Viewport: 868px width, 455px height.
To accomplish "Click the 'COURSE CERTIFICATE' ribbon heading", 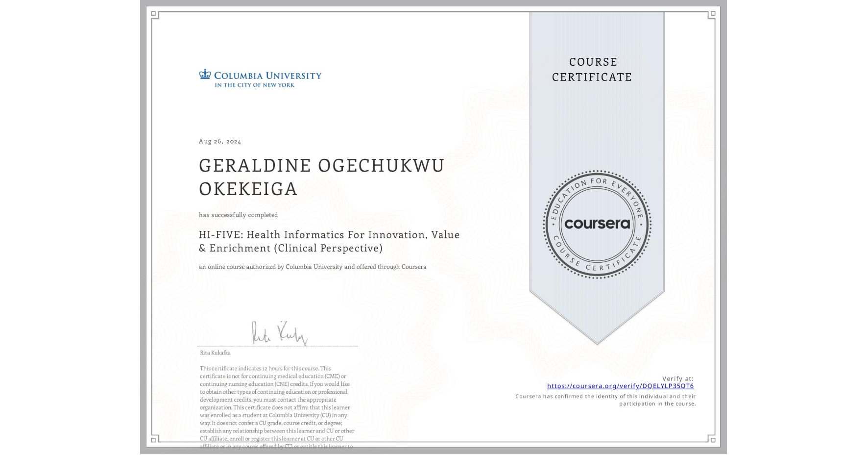I will point(592,69).
